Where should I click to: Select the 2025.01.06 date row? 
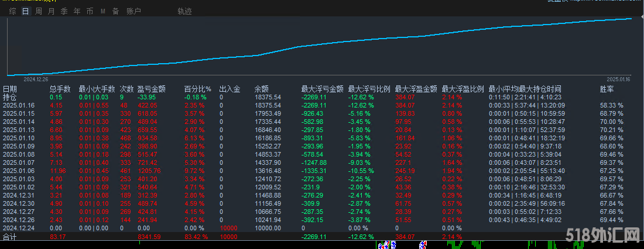[x=19, y=171]
